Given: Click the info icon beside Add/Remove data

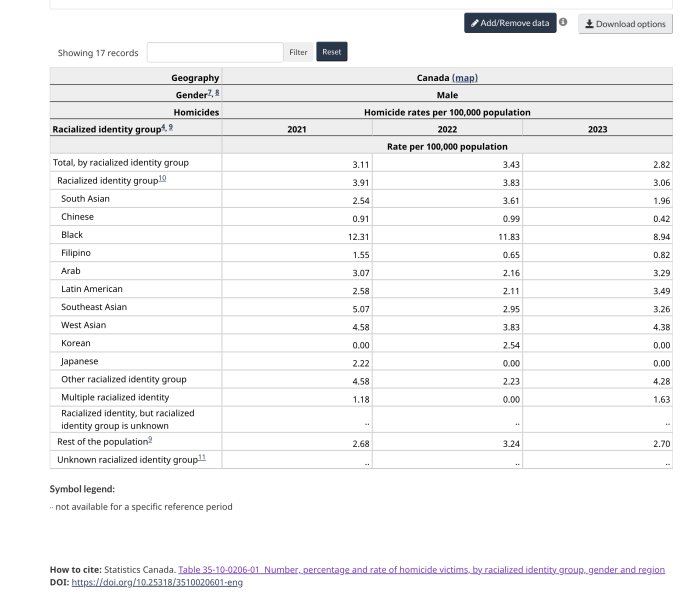Looking at the screenshot, I should click(x=563, y=22).
